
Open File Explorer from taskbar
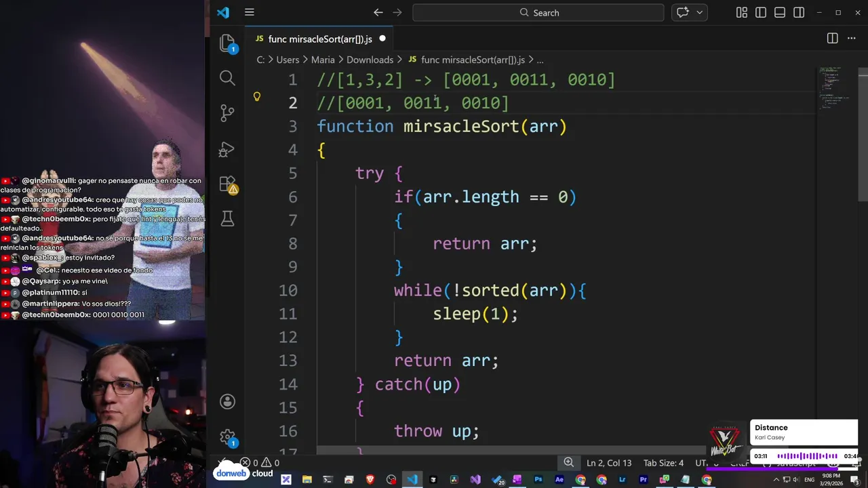[x=307, y=480]
